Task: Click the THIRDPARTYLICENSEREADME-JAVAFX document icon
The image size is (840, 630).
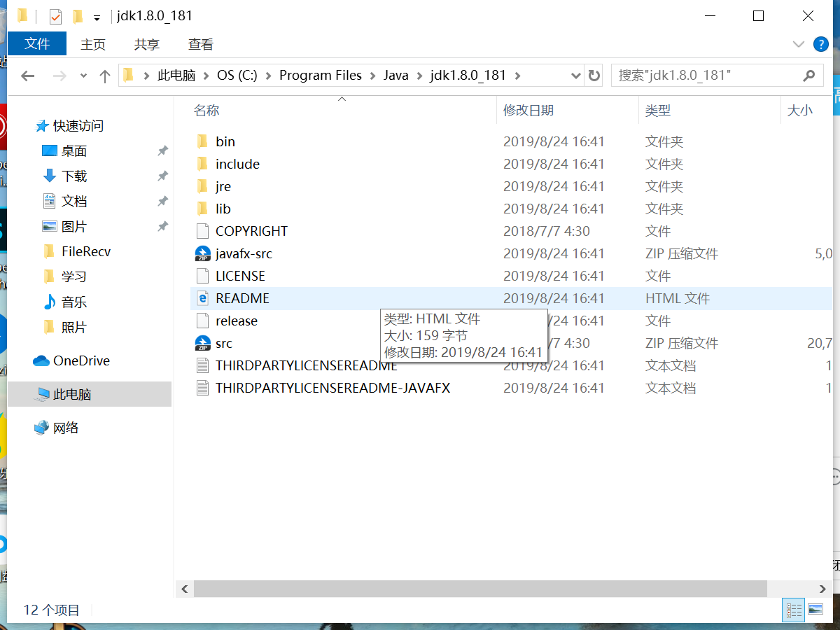Action: [202, 388]
